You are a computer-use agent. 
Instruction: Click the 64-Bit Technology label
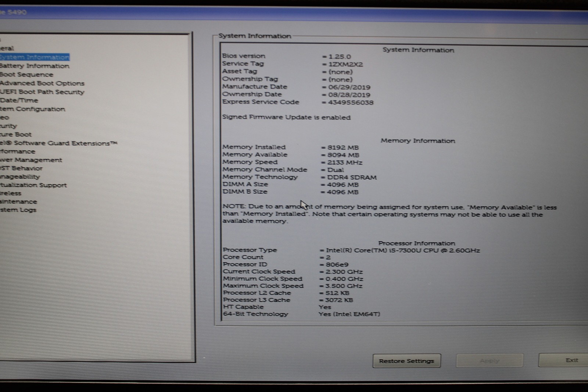click(255, 314)
